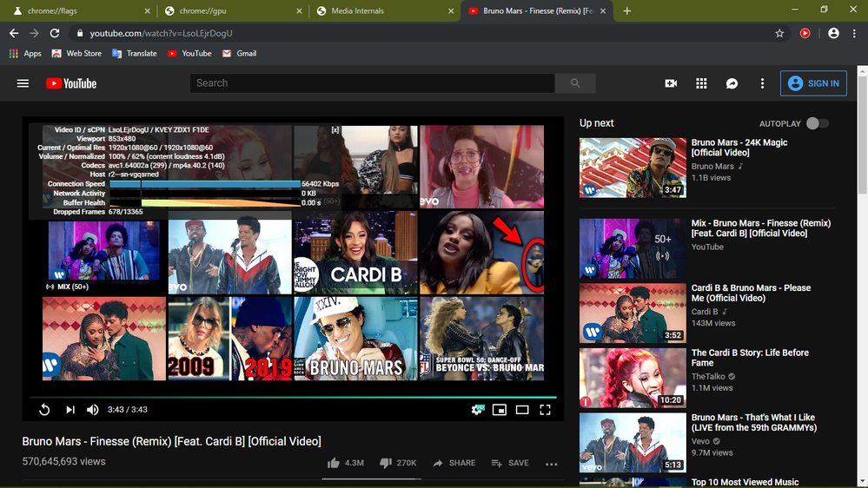Click the CARDI B endscreen suggestion

point(355,253)
